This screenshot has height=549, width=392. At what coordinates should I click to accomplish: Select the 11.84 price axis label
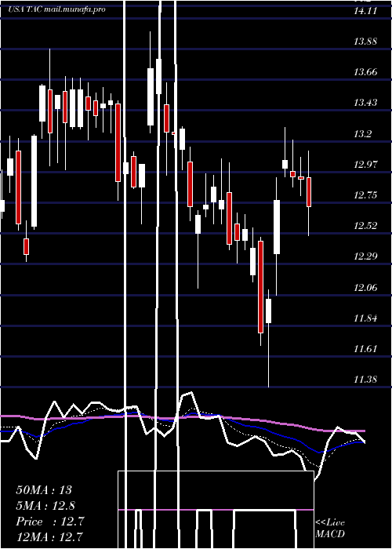[x=365, y=318]
